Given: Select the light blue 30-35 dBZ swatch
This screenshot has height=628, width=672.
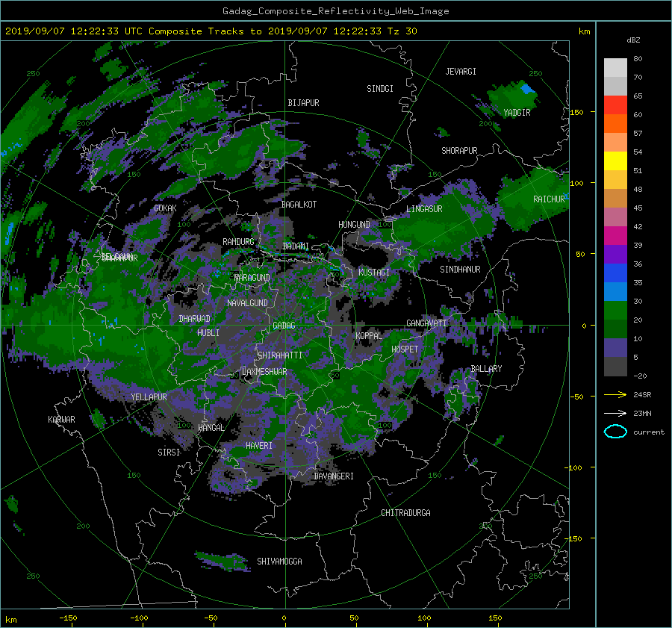Looking at the screenshot, I should [615, 292].
